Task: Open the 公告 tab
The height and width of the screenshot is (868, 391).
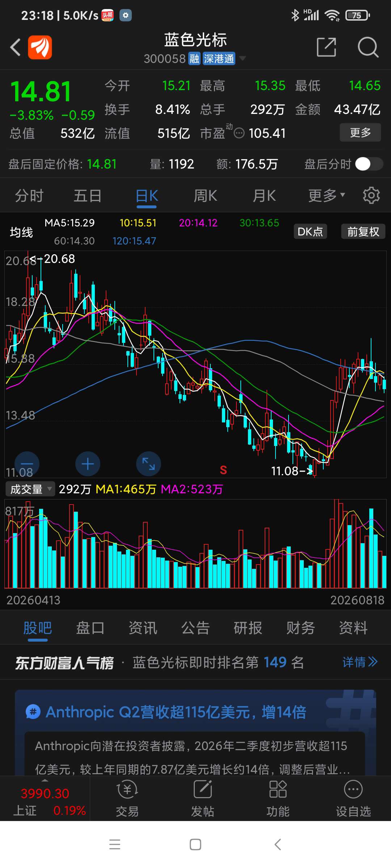Action: 195,628
